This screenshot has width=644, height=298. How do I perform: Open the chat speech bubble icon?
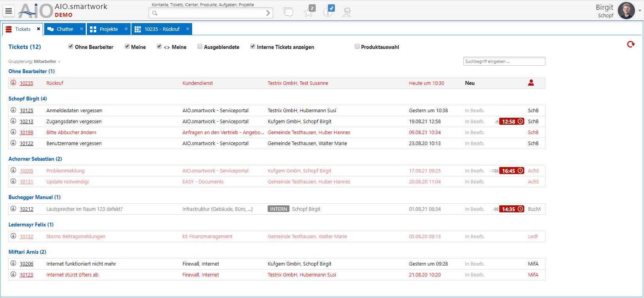click(x=288, y=12)
